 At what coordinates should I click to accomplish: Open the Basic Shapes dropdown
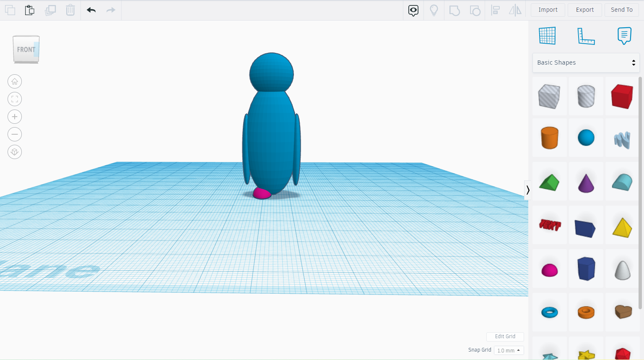tap(586, 62)
